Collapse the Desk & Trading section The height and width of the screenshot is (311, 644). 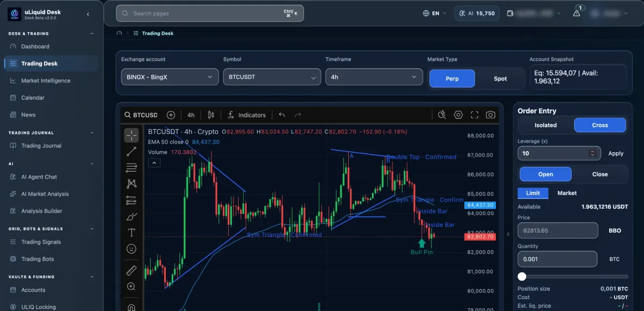(x=92, y=34)
